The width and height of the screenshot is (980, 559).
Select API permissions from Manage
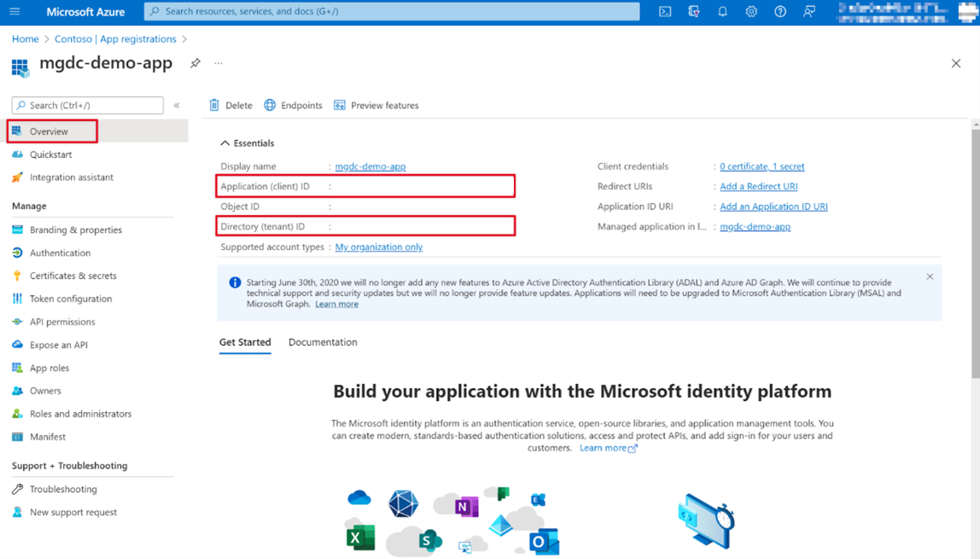click(x=66, y=321)
